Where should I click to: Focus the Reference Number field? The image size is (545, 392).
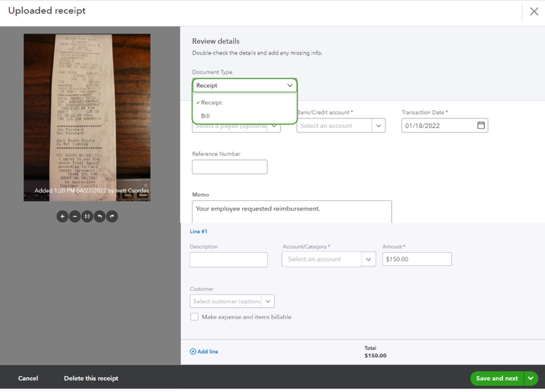pyautogui.click(x=229, y=167)
